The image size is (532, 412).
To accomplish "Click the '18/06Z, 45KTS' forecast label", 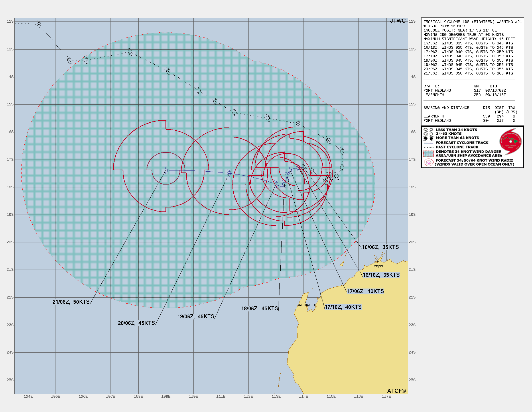I will pyautogui.click(x=260, y=308).
